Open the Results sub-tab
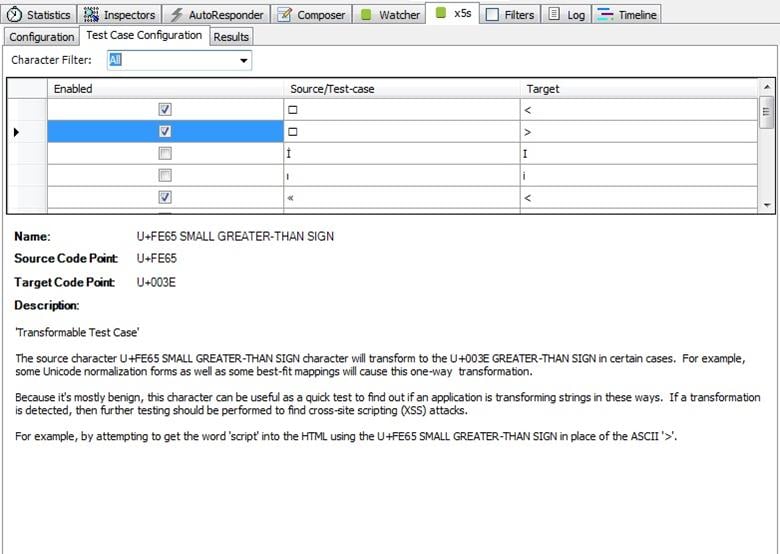Viewport: 780px width, 554px height. (x=231, y=37)
